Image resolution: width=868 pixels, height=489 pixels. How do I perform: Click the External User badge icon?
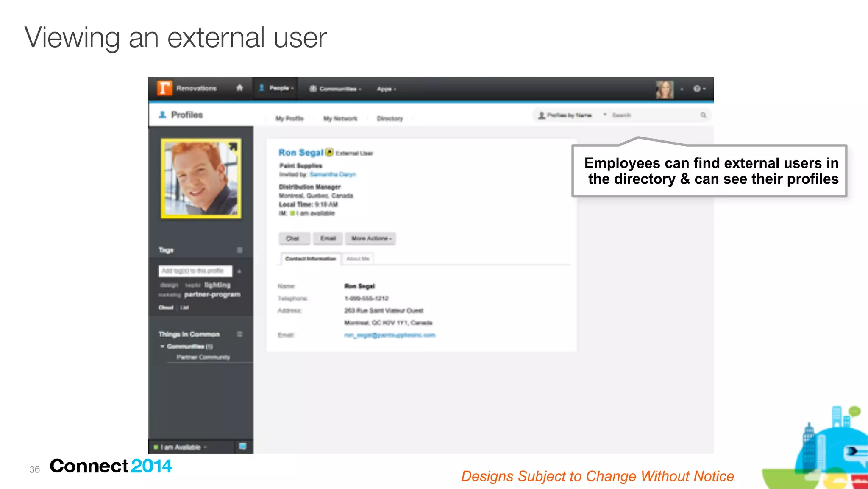(x=329, y=152)
